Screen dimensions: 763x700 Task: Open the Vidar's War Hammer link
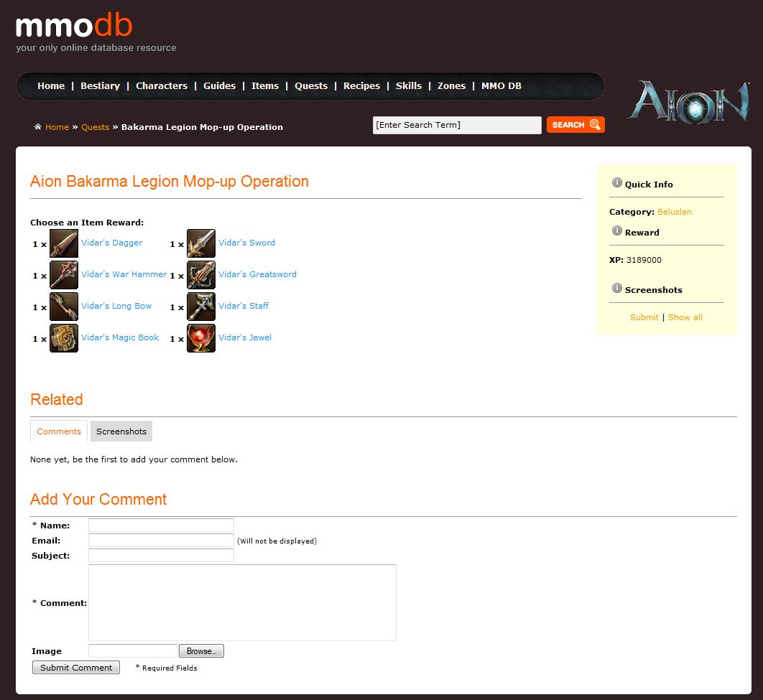124,274
